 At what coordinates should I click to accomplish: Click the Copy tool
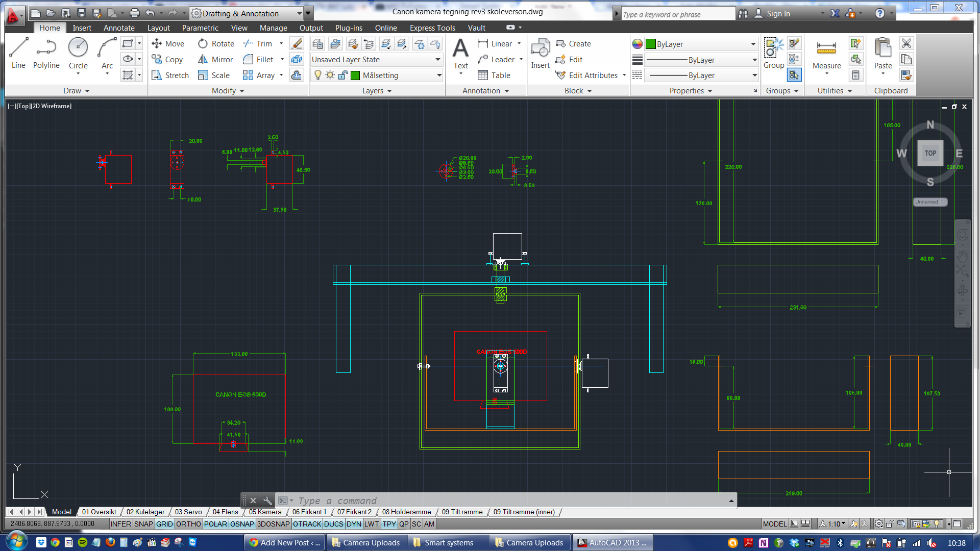[x=167, y=60]
